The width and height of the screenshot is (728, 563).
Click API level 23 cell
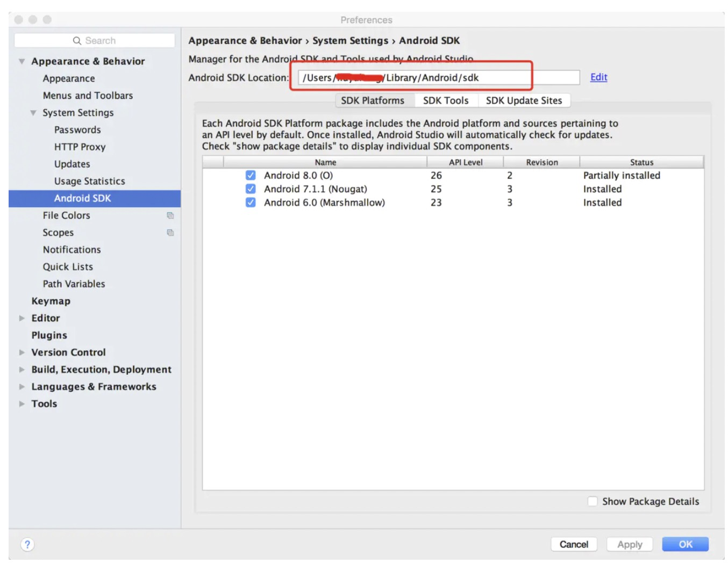tap(436, 203)
